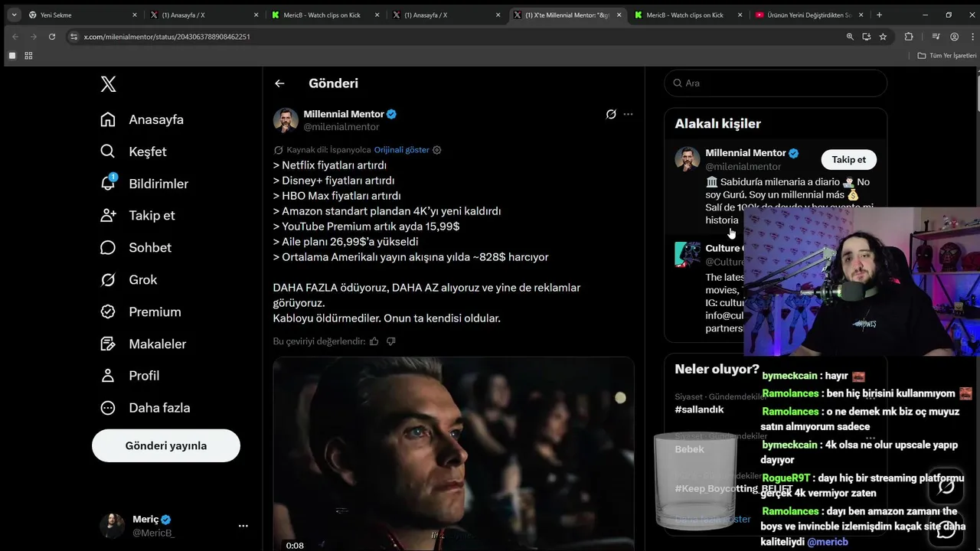Open a new browser tab with plus

(x=879, y=15)
